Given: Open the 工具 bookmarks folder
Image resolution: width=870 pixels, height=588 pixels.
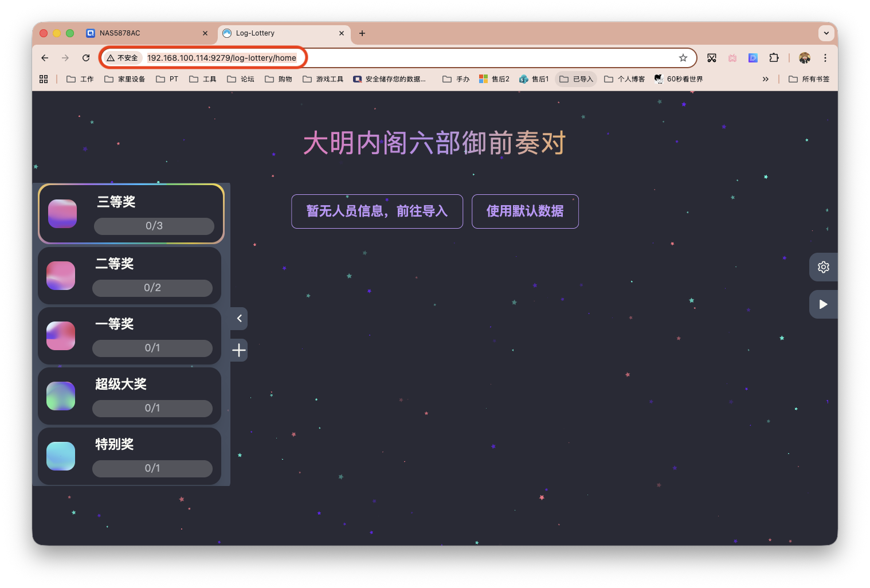Looking at the screenshot, I should click(202, 79).
